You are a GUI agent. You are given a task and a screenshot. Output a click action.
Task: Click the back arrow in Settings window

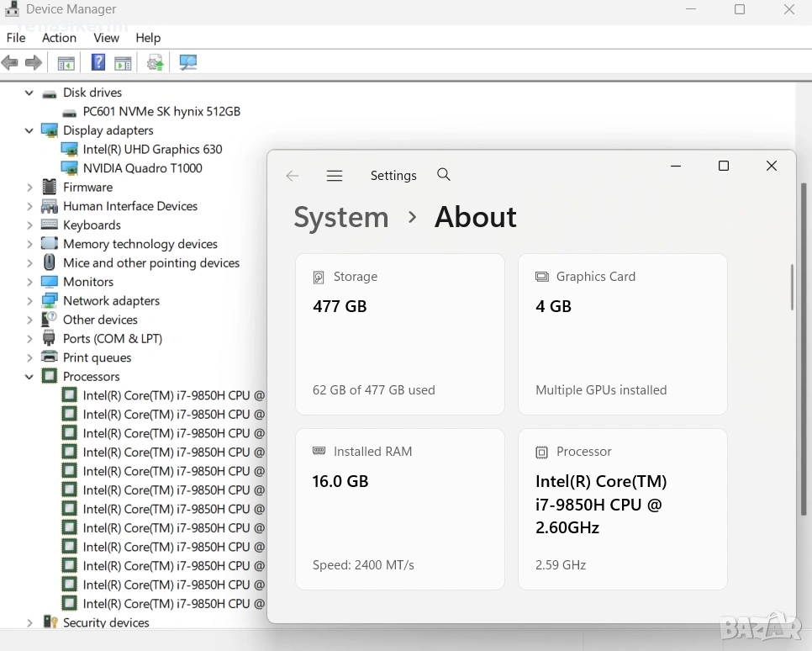click(x=293, y=176)
